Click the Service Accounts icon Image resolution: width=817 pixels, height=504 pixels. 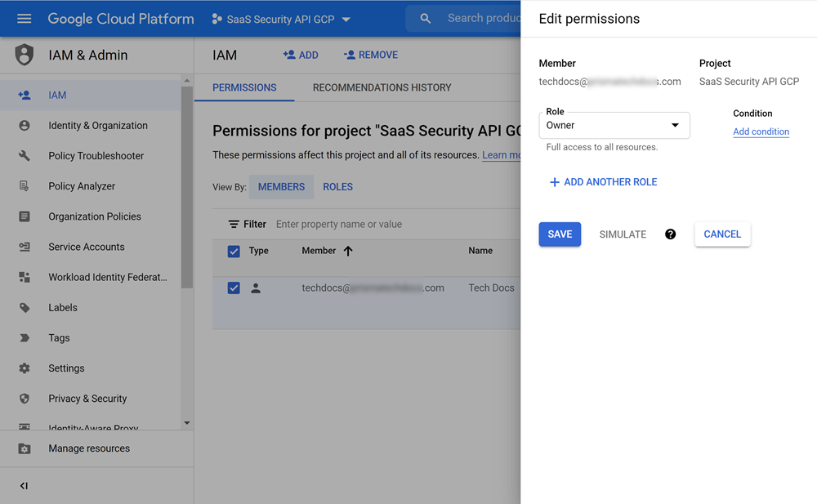coord(25,247)
